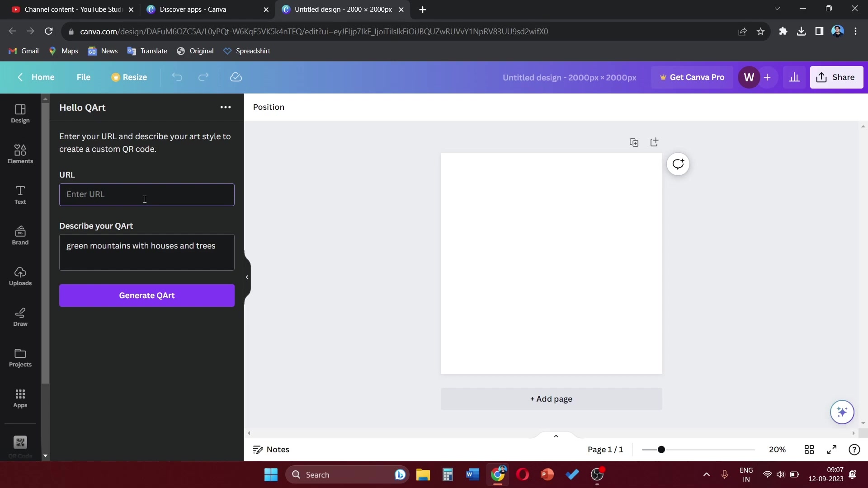Focus the Enter URL input field
Screen dimensions: 868x488
coord(147,195)
